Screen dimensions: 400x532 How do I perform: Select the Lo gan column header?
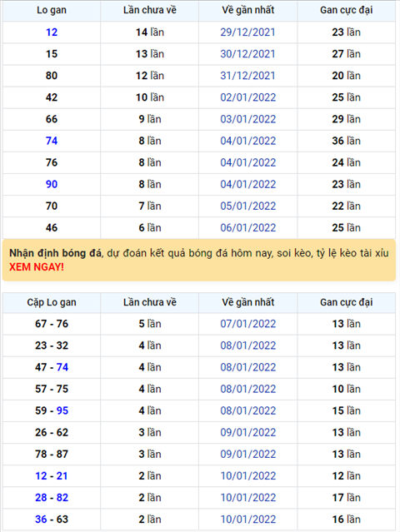click(x=52, y=10)
